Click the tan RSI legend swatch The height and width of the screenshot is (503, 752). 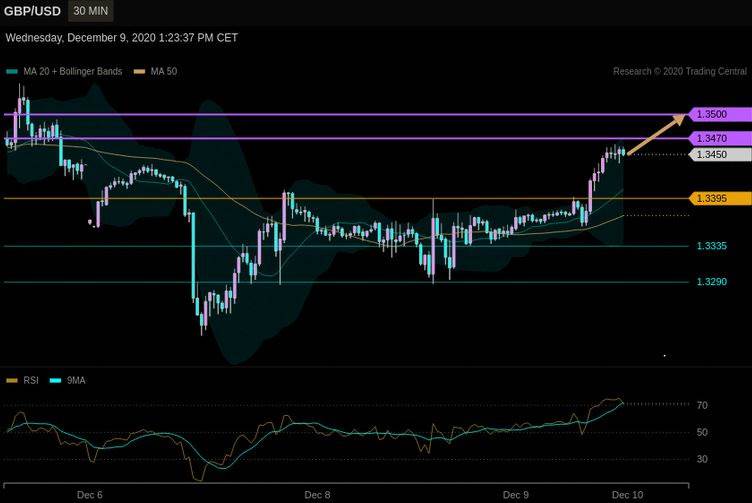pyautogui.click(x=12, y=381)
